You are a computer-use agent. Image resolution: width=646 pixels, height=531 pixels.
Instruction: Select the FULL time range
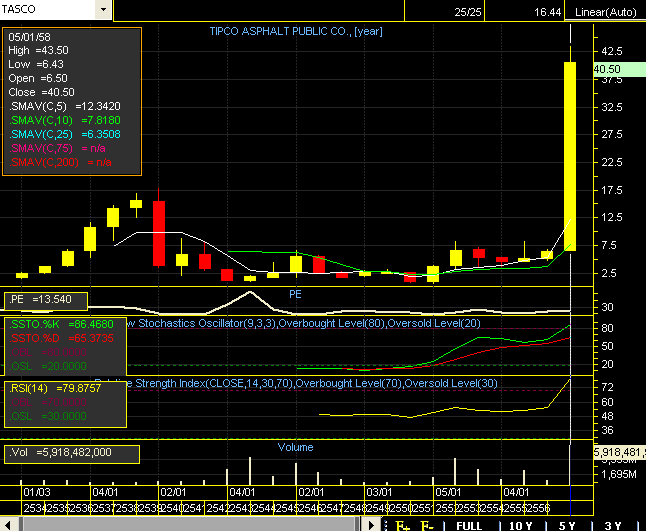(469, 526)
